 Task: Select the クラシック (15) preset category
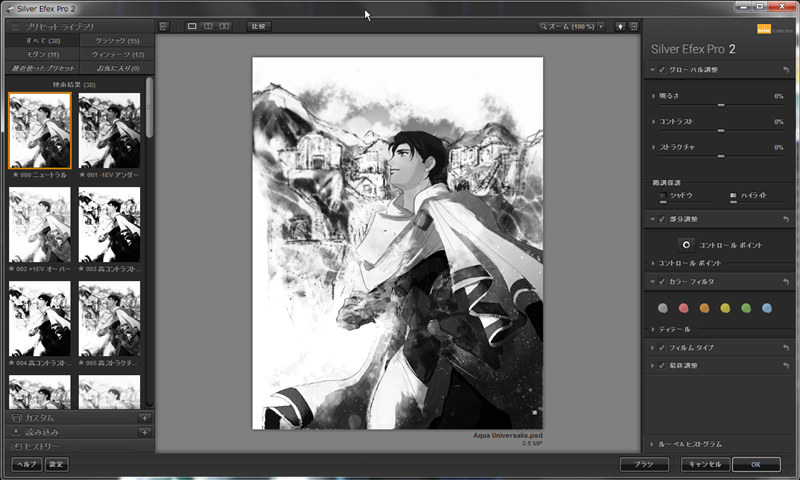tap(117, 40)
